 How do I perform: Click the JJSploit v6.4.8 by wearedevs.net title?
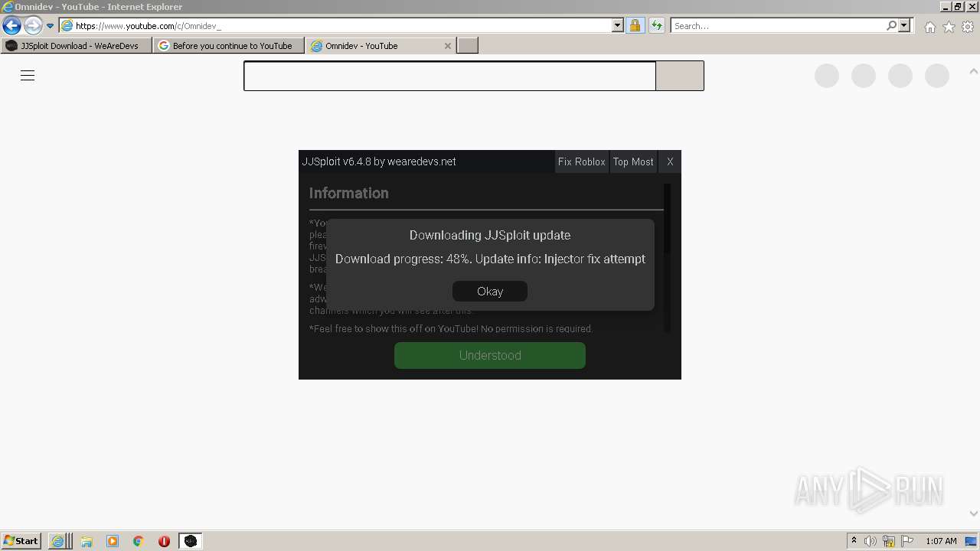[379, 161]
